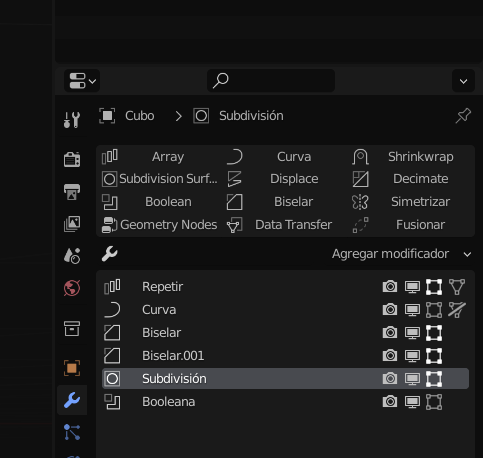Open the Collection properties tab

(72, 328)
